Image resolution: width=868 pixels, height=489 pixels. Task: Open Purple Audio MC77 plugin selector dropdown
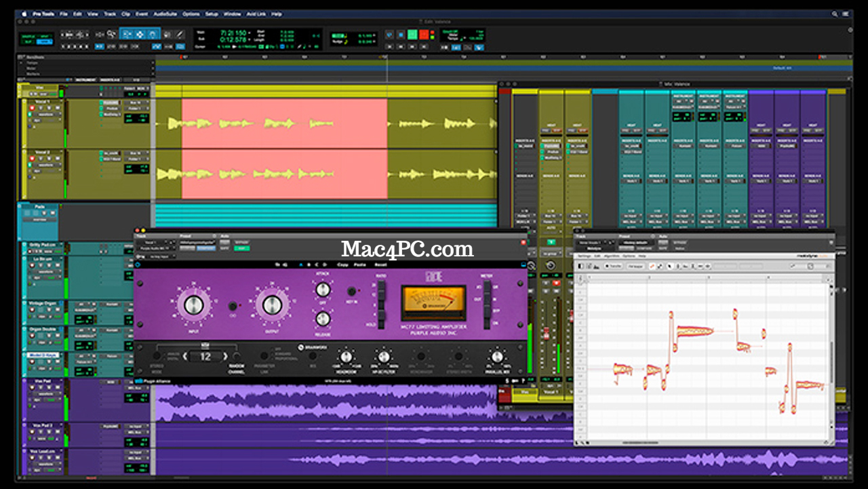(x=155, y=248)
